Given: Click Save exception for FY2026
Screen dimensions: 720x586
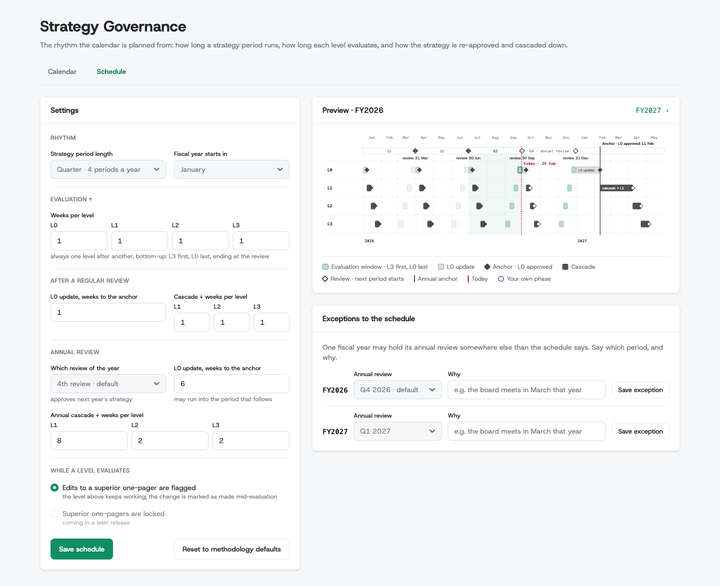Looking at the screenshot, I should click(640, 389).
